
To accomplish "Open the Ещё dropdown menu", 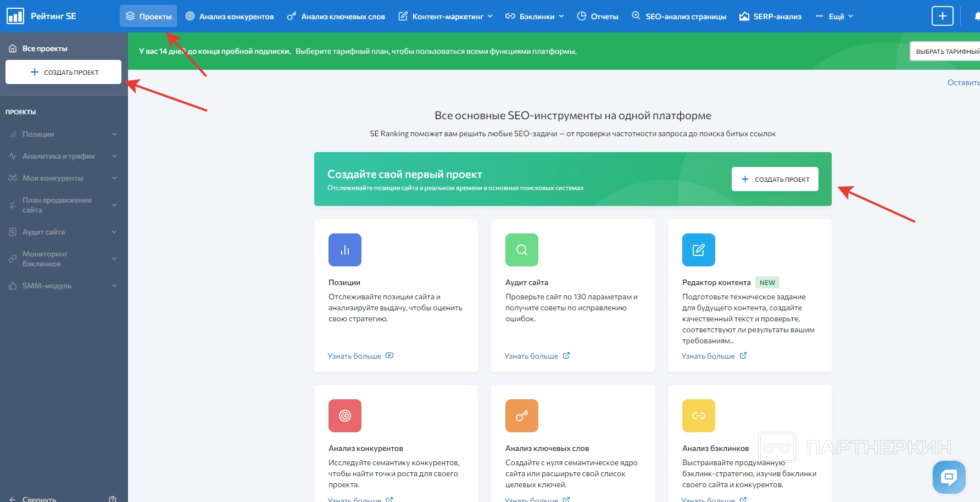I will 834,16.
